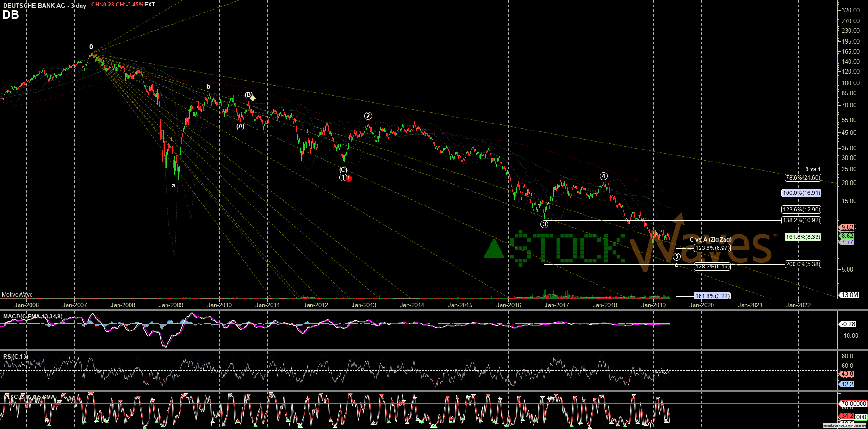Select the circled wave 2 label
Screen dimensions: 868x429
368,116
